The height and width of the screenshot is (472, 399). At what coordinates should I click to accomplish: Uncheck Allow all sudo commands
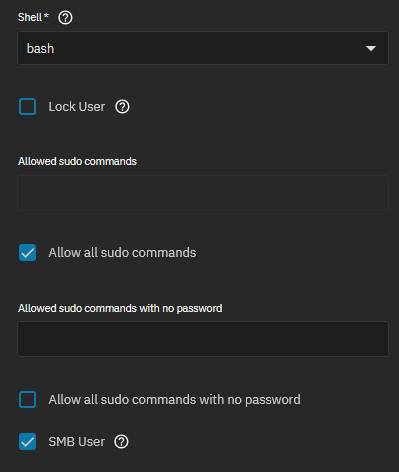pyautogui.click(x=28, y=253)
